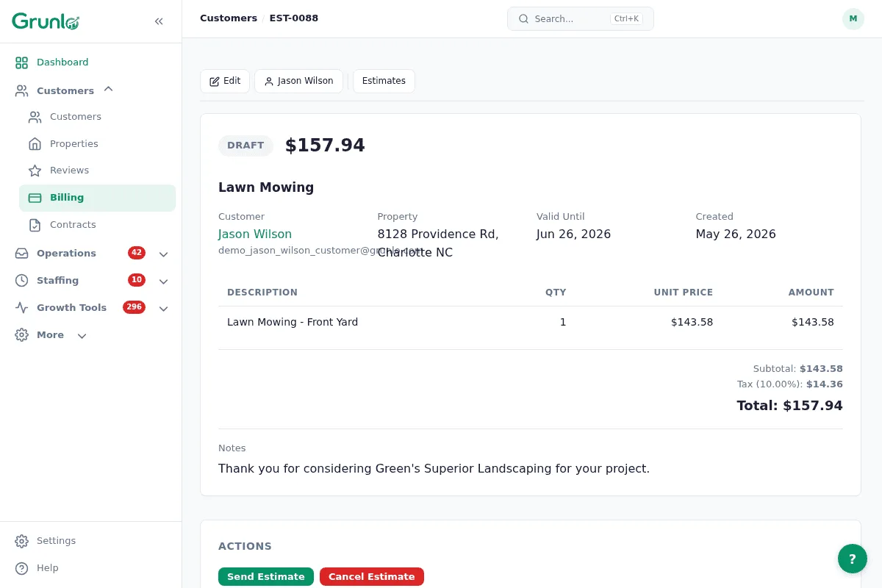Click Lawn Mowing - Front Yard line item
The image size is (882, 588).
(x=293, y=322)
